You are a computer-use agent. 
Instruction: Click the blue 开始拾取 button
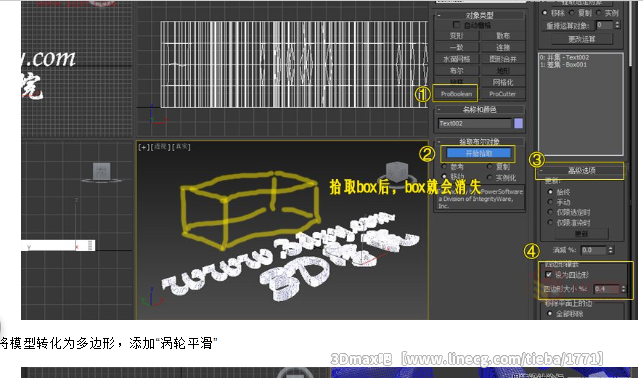point(479,153)
